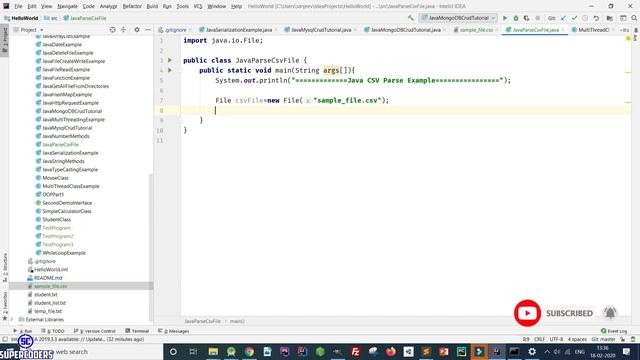Open the Project view selector dropdown
The width and height of the screenshot is (640, 360).
click(32, 30)
